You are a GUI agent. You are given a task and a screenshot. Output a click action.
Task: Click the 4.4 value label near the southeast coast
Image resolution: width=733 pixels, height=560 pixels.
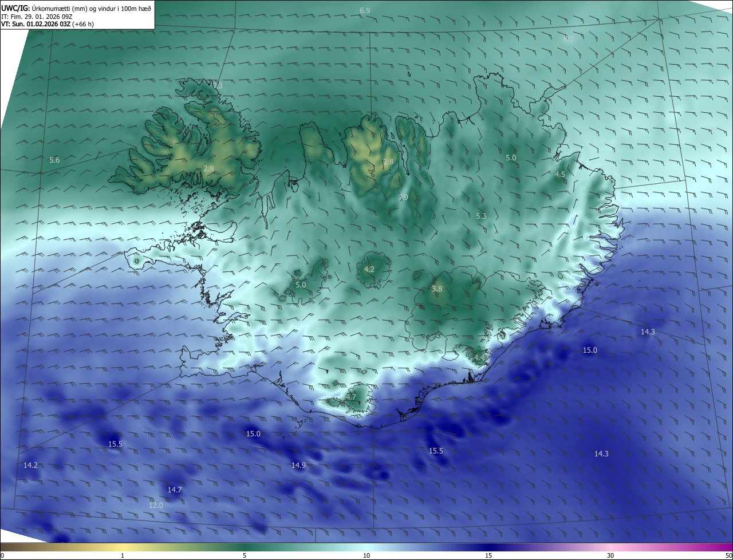[479, 358]
